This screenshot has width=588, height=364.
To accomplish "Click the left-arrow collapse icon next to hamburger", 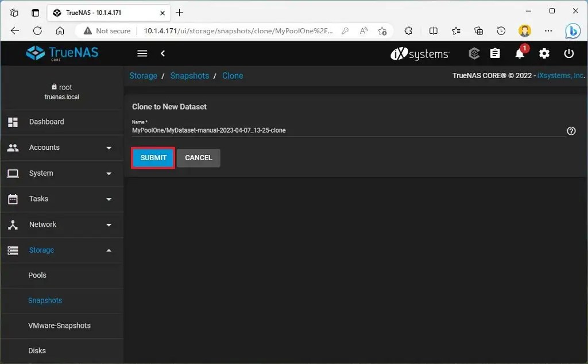I will click(163, 53).
